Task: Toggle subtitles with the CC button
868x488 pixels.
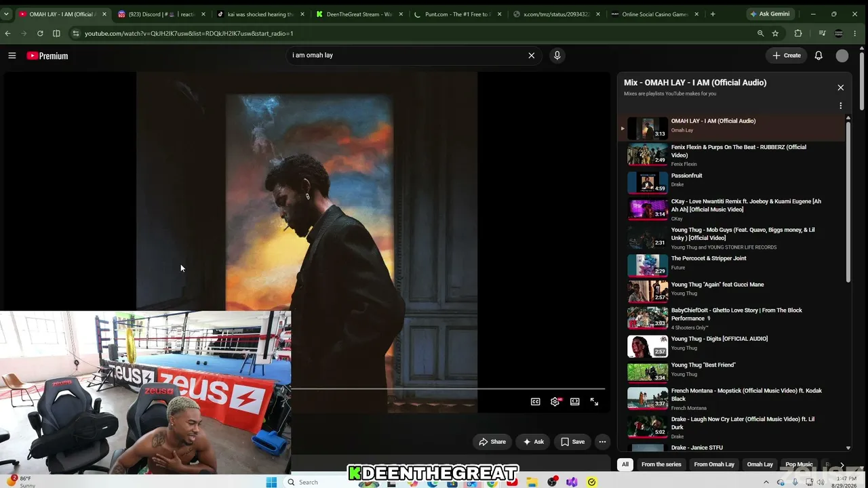Action: point(536,402)
